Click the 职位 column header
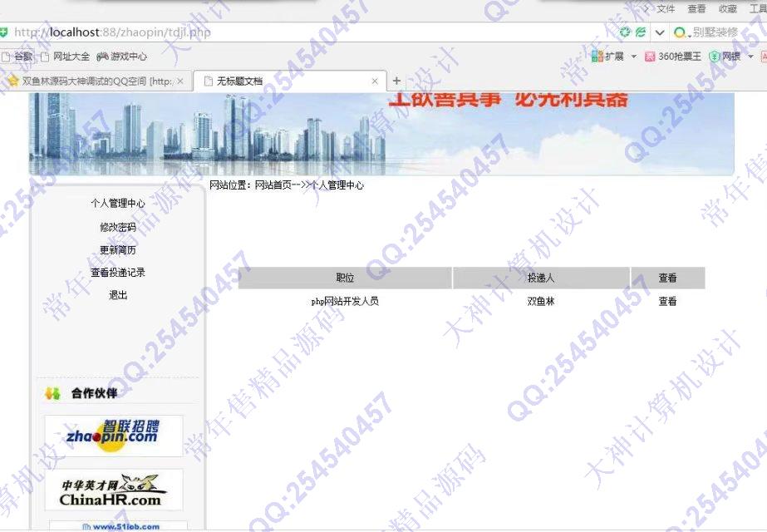 (345, 278)
